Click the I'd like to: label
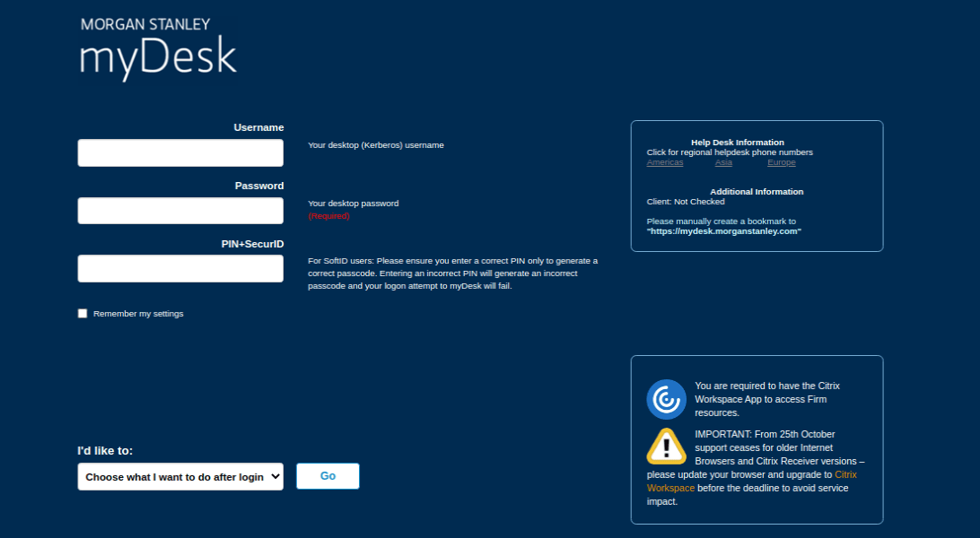The width and height of the screenshot is (980, 538). coord(105,451)
